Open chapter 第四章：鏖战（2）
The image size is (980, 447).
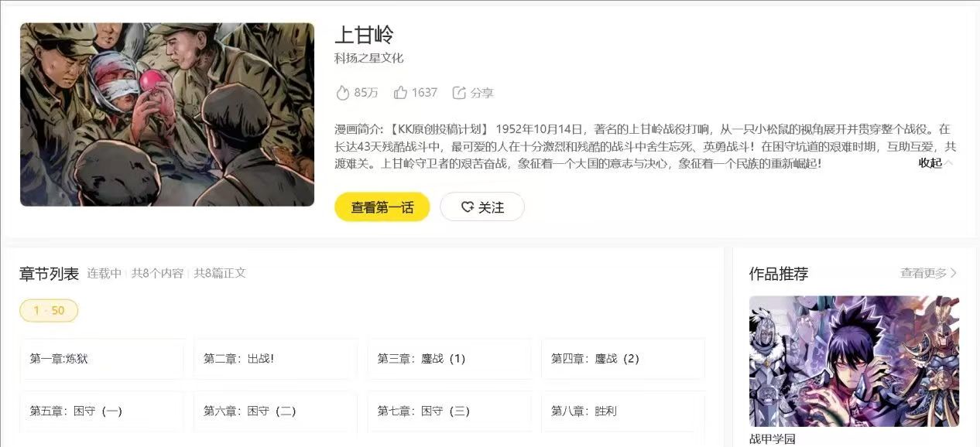tap(623, 359)
